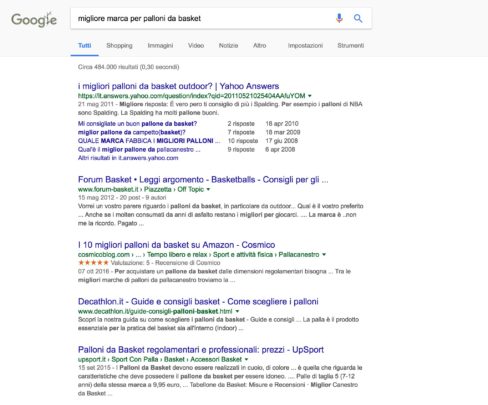The image size is (488, 405).
Task: Open 'I 10 migliori palloni da basket su Amazon' result
Action: coord(176,245)
